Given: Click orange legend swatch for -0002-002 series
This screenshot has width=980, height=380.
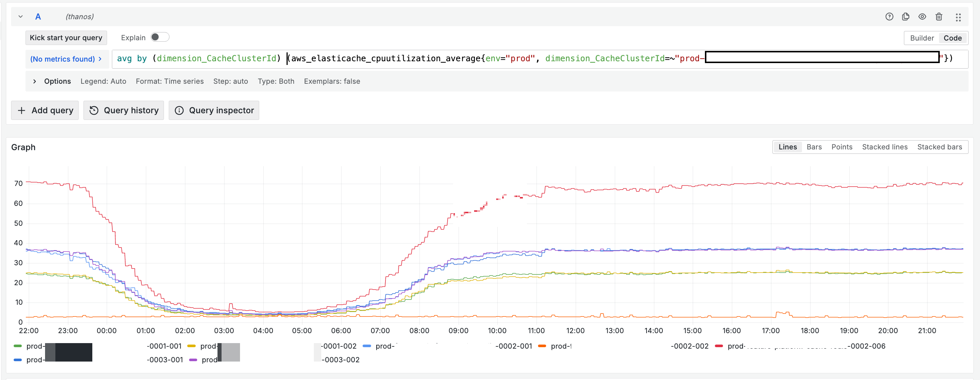Looking at the screenshot, I should pyautogui.click(x=542, y=346).
